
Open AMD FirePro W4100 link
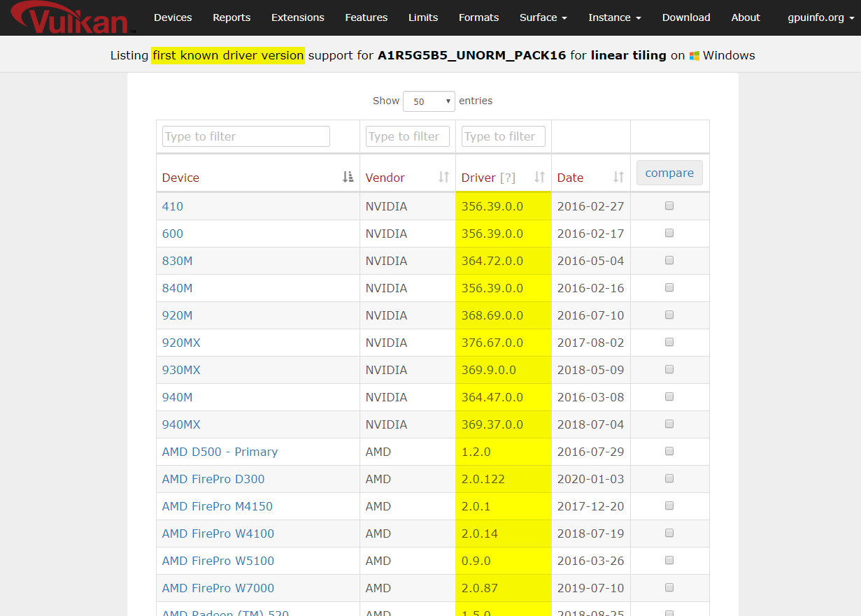[x=218, y=533]
